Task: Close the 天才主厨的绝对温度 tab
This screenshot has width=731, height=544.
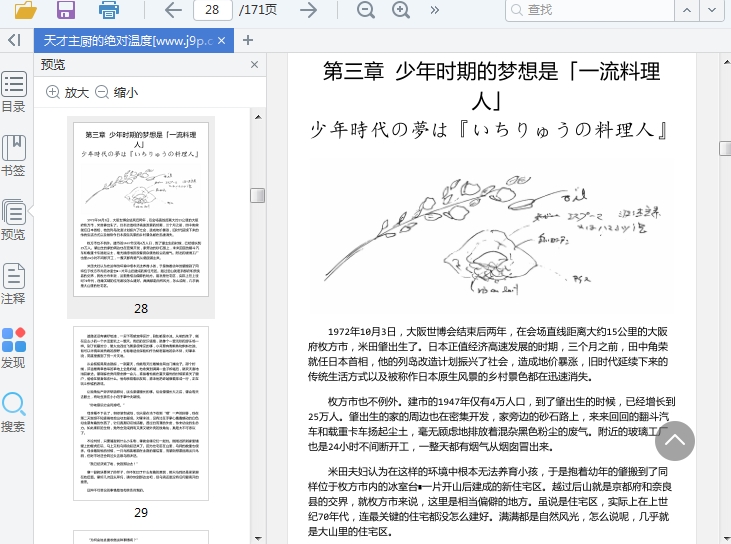Action: tap(221, 41)
